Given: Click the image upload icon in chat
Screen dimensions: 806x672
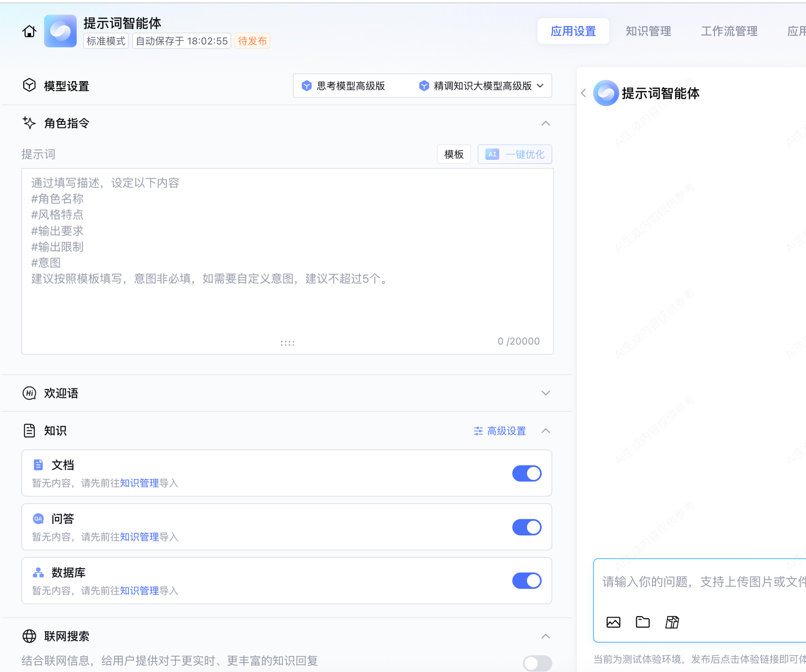Looking at the screenshot, I should coord(613,622).
